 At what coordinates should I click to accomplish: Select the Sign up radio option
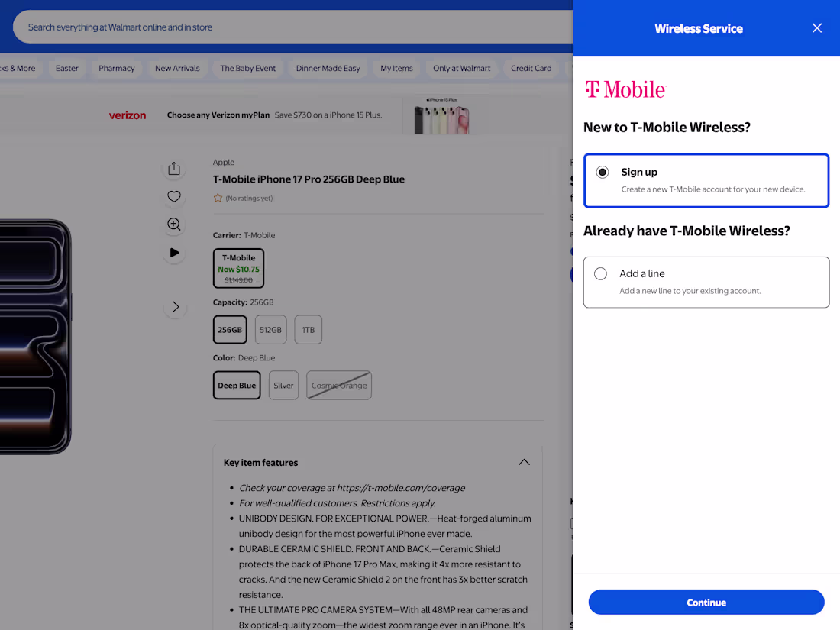[x=603, y=172]
